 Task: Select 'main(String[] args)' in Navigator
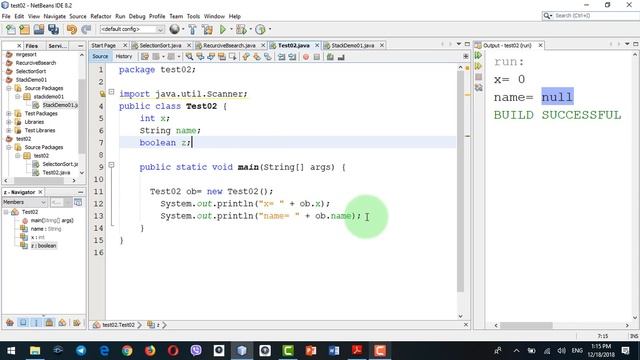pos(52,220)
